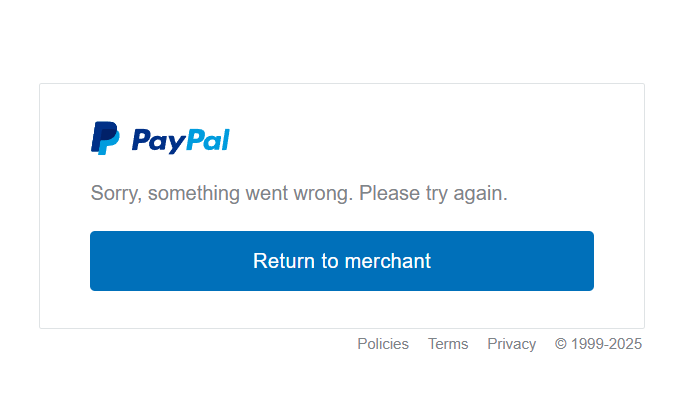The width and height of the screenshot is (690, 395).
Task: Click the "Please try again." sentence
Action: coord(433,194)
